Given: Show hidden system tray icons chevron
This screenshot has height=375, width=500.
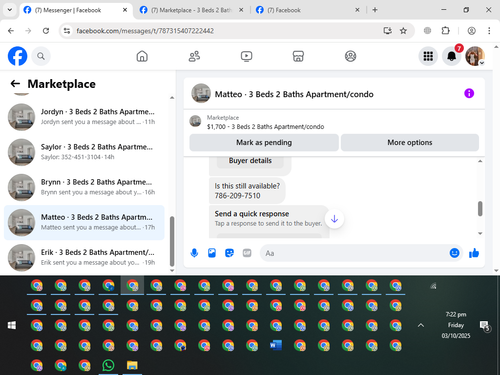Looking at the screenshot, I should coord(421,325).
